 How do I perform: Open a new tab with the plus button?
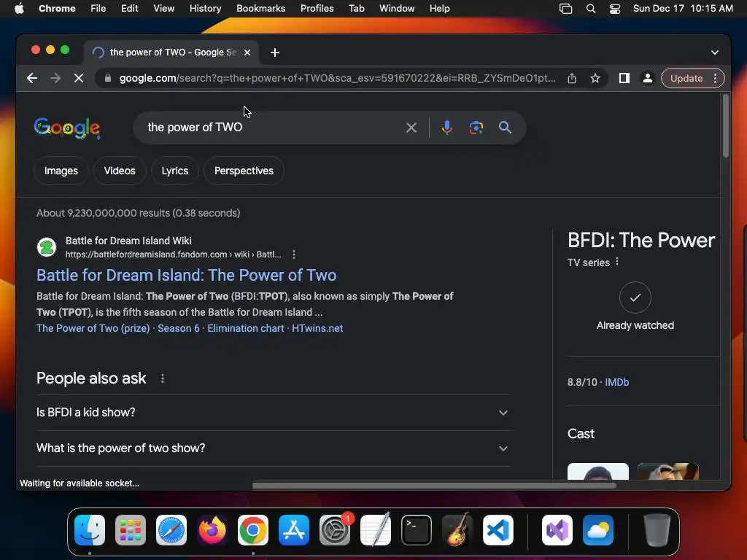pyautogui.click(x=275, y=52)
